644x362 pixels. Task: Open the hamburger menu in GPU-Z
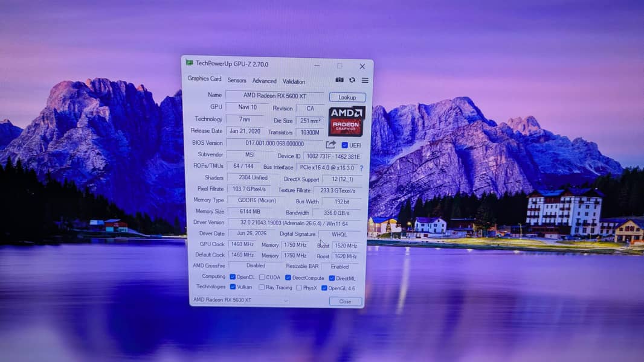(x=365, y=80)
